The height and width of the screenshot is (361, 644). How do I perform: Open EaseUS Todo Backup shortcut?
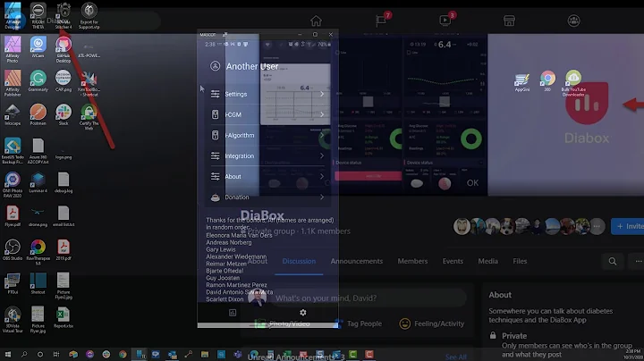tap(13, 150)
